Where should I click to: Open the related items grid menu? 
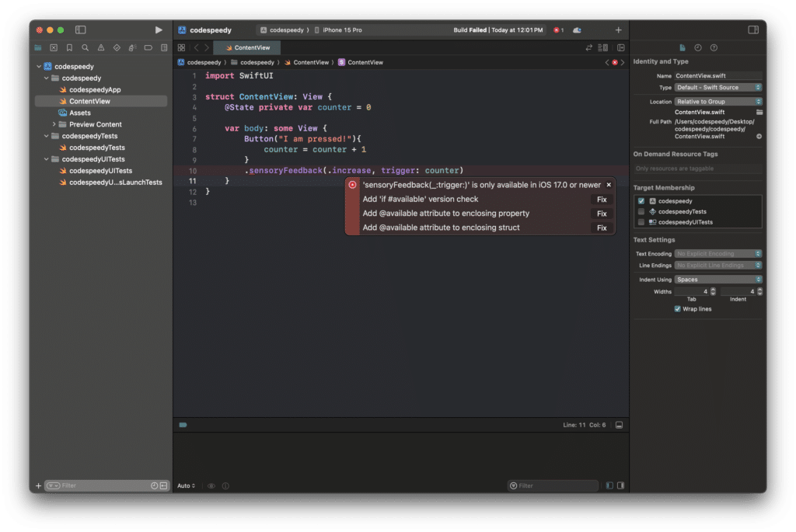tap(181, 47)
